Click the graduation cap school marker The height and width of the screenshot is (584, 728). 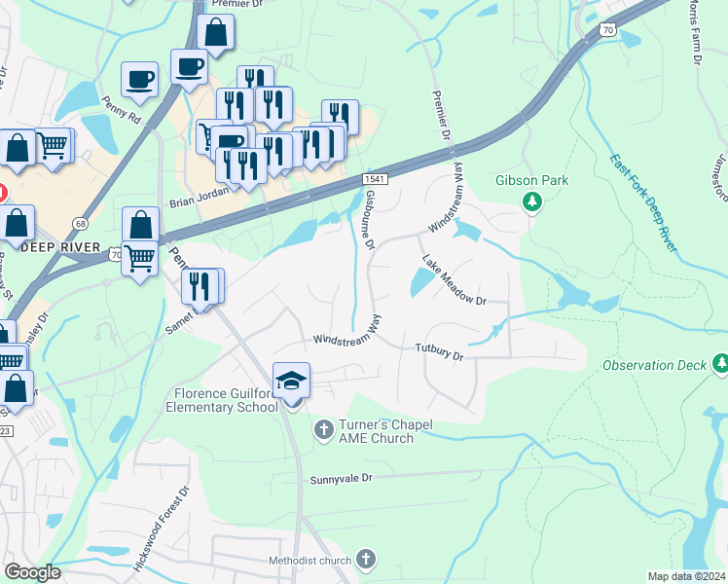click(291, 382)
